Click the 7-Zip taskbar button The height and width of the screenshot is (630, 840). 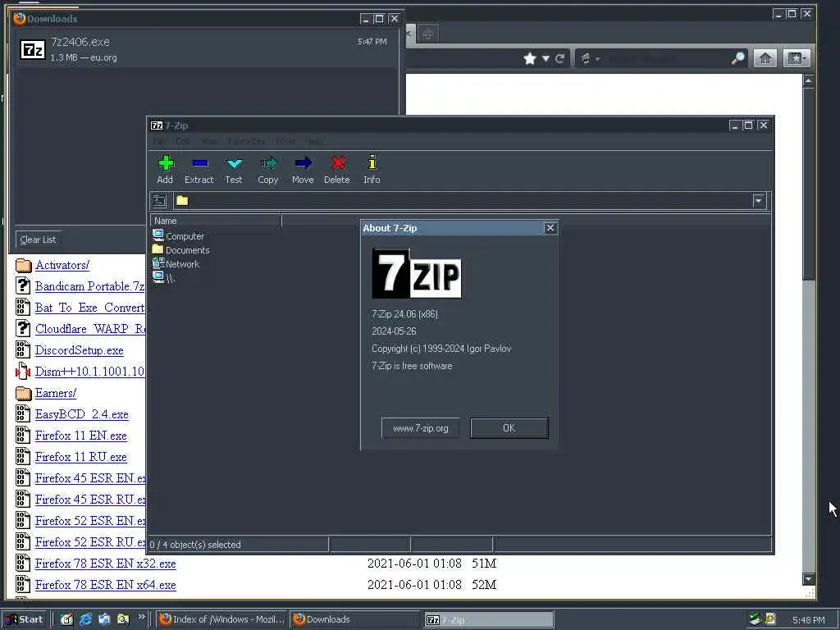click(x=489, y=620)
